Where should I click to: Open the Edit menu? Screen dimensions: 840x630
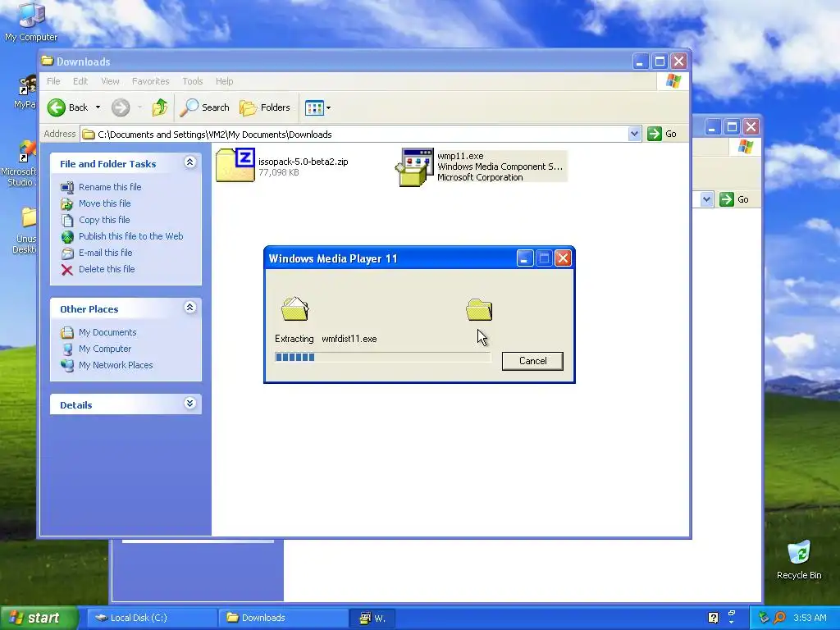(80, 81)
